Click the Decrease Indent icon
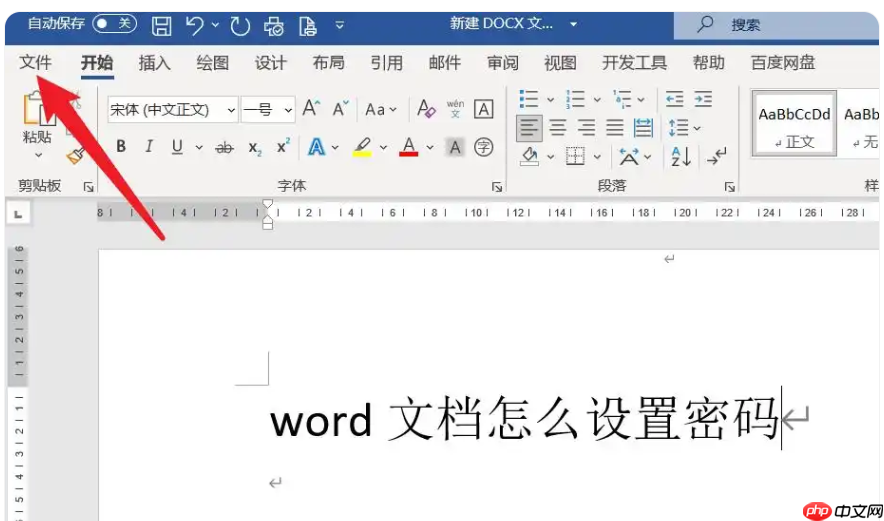Viewport: 884px width, 521px height. (x=674, y=99)
